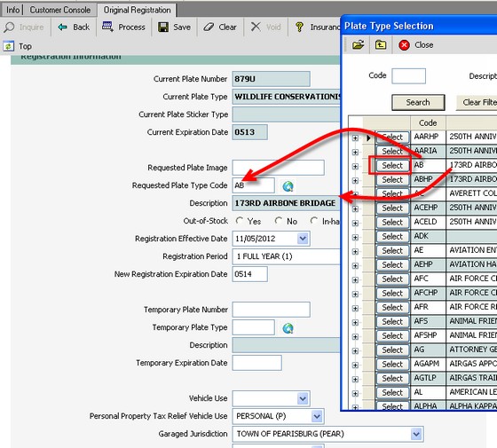This screenshot has height=448, width=497.
Task: Click the AFSHP code cell
Action: tap(428, 335)
